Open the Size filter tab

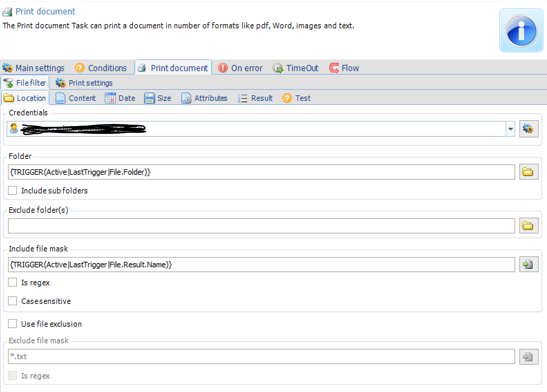coord(158,98)
